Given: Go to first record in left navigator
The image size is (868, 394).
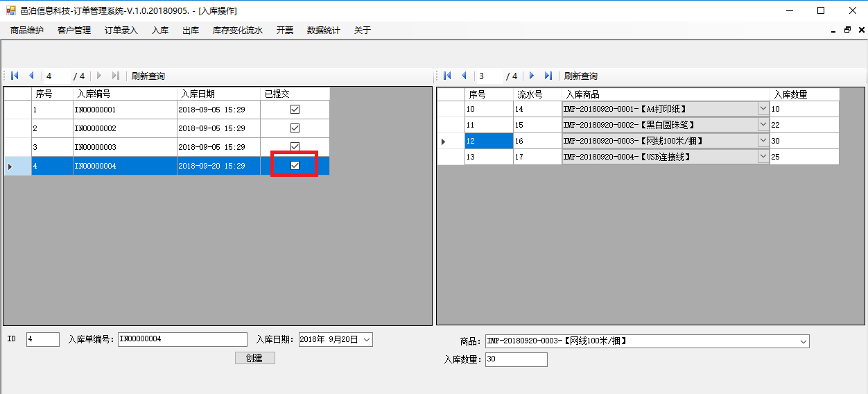Looking at the screenshot, I should (15, 76).
